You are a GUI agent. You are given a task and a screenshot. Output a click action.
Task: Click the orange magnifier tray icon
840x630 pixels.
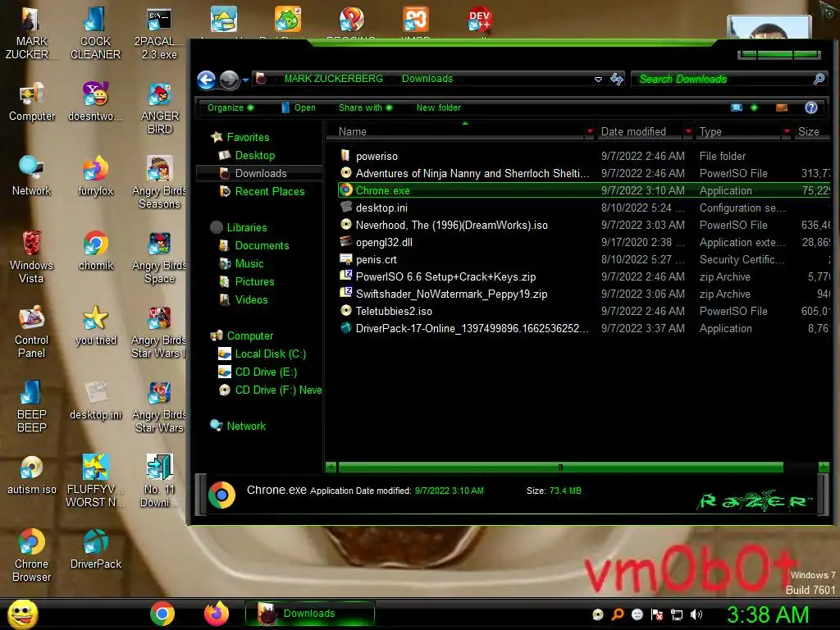[x=618, y=614]
